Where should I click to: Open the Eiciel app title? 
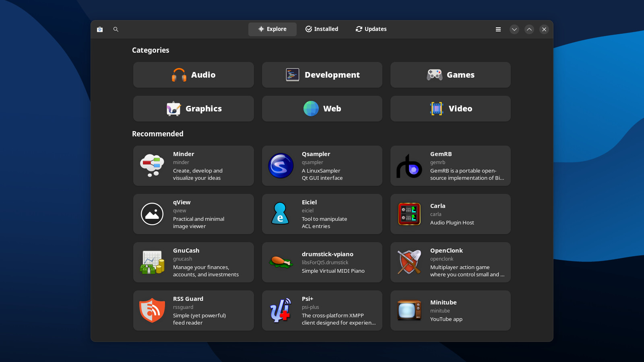click(309, 202)
